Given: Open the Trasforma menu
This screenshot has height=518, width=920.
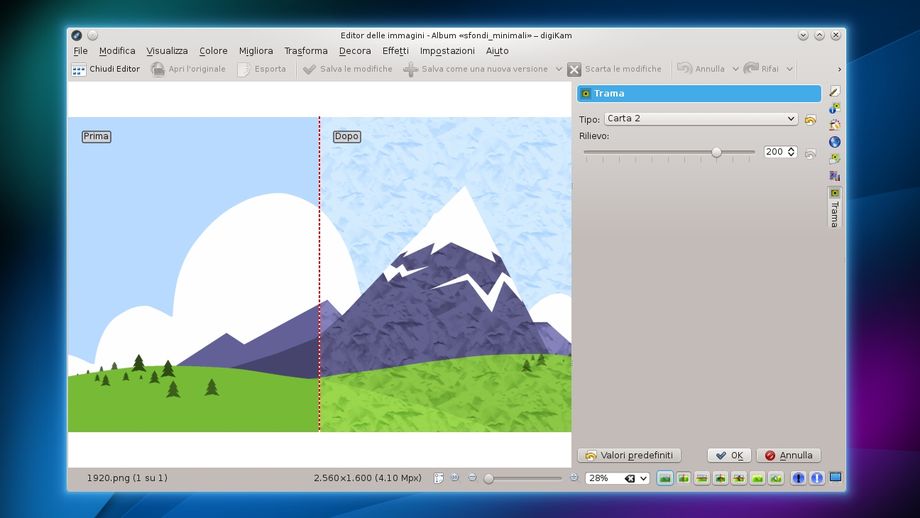Looking at the screenshot, I should click(305, 51).
